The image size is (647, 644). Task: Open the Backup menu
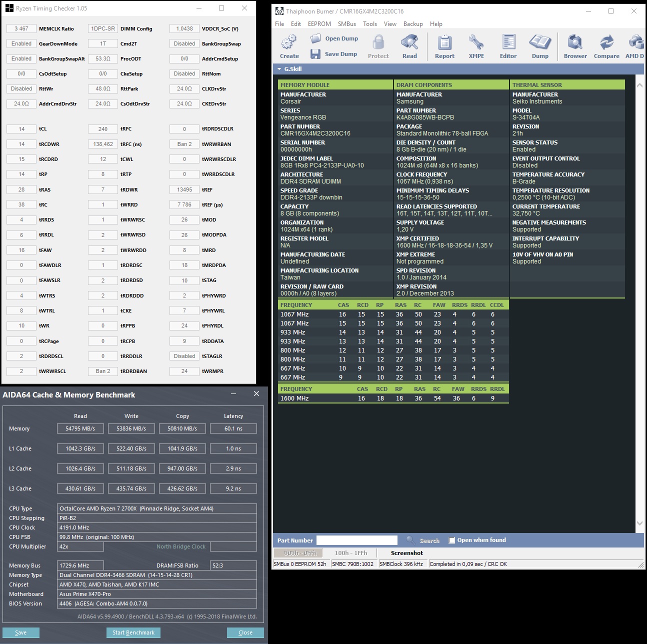tap(413, 24)
